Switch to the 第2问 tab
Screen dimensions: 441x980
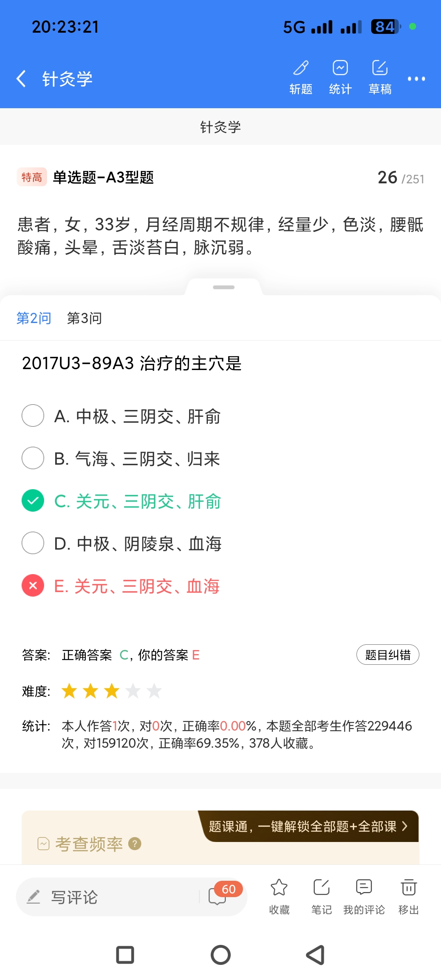pyautogui.click(x=34, y=318)
